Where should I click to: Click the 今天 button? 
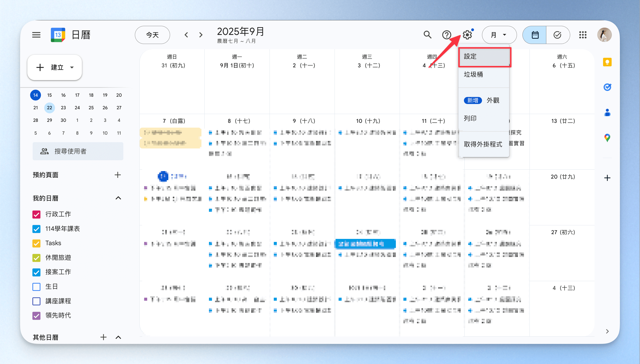[152, 35]
